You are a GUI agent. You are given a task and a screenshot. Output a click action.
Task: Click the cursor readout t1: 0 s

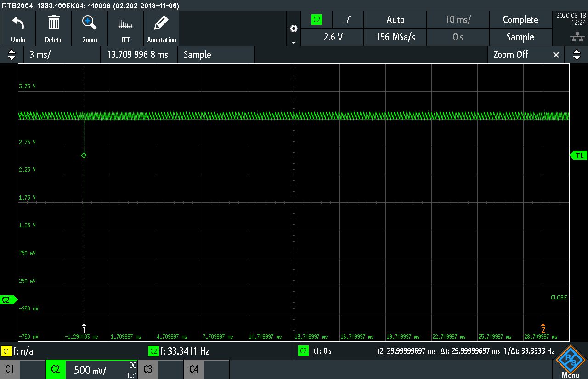(322, 351)
